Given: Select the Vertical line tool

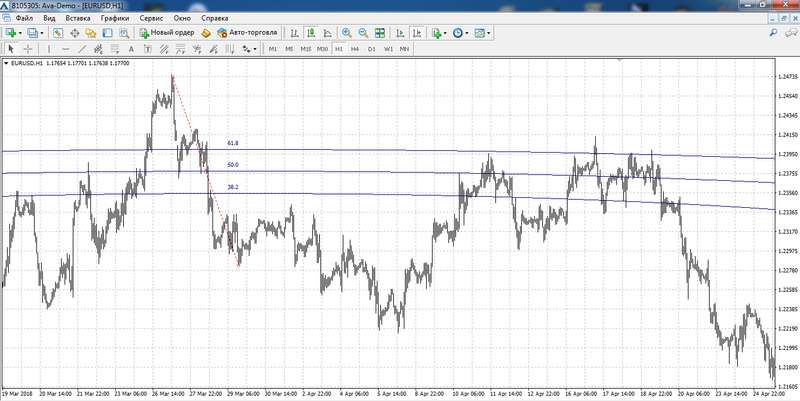Looking at the screenshot, I should (49, 49).
